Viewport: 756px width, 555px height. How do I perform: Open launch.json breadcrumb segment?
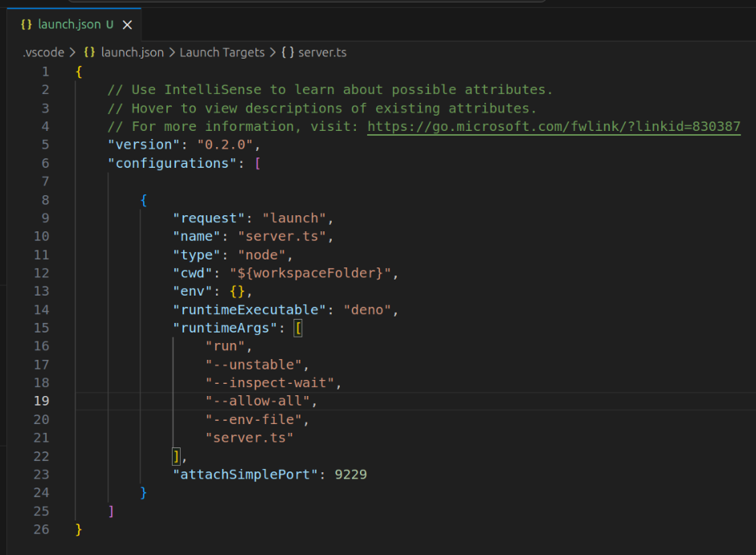132,52
